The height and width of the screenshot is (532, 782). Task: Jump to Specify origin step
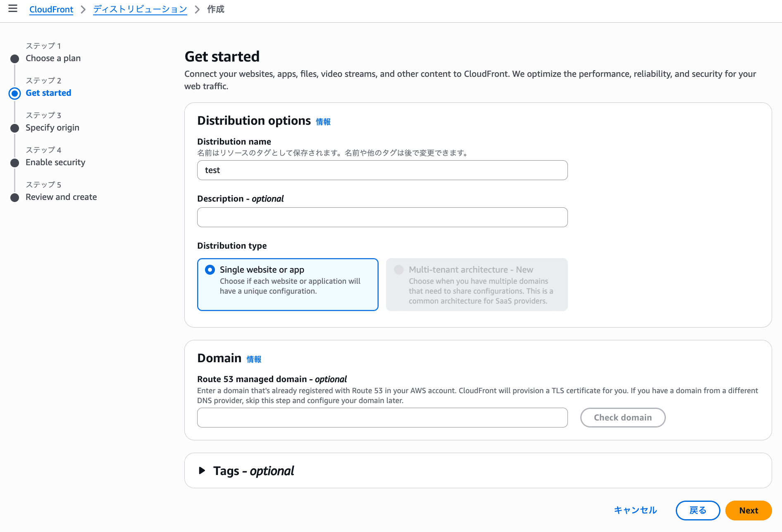point(52,128)
